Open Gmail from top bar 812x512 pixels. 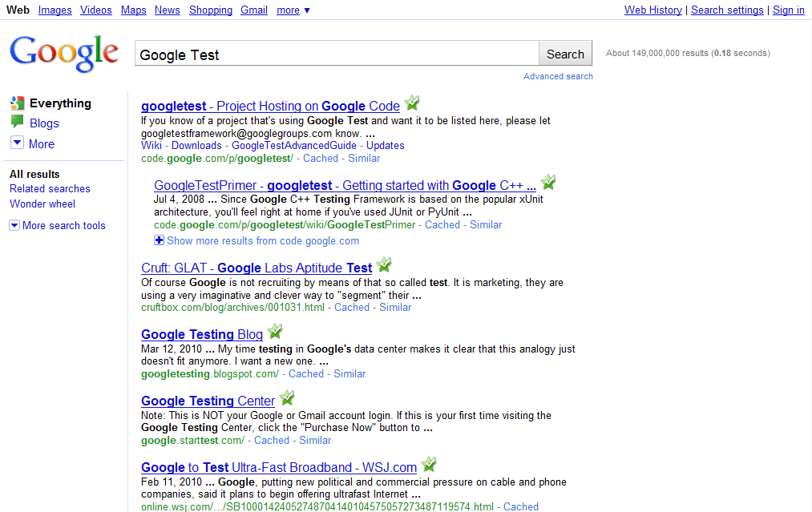click(254, 10)
